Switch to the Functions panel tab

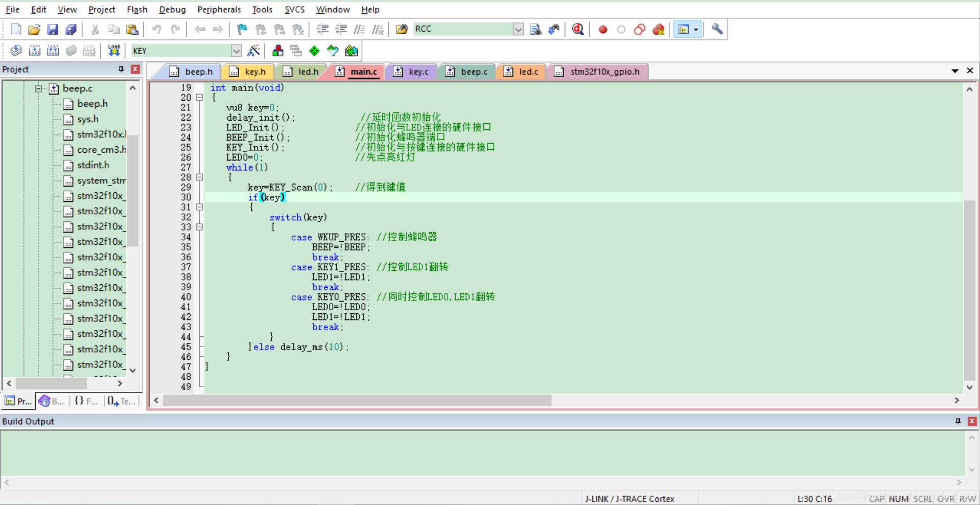coord(86,401)
